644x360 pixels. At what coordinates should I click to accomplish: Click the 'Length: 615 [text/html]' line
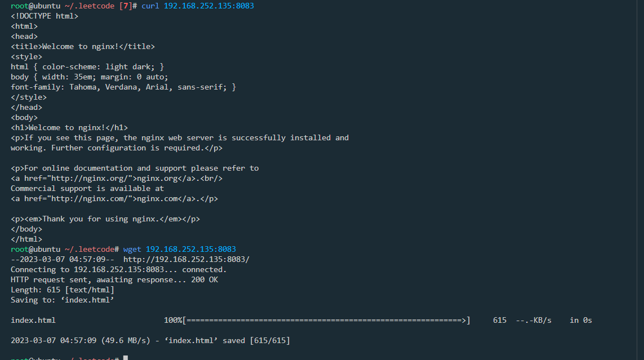(63, 290)
